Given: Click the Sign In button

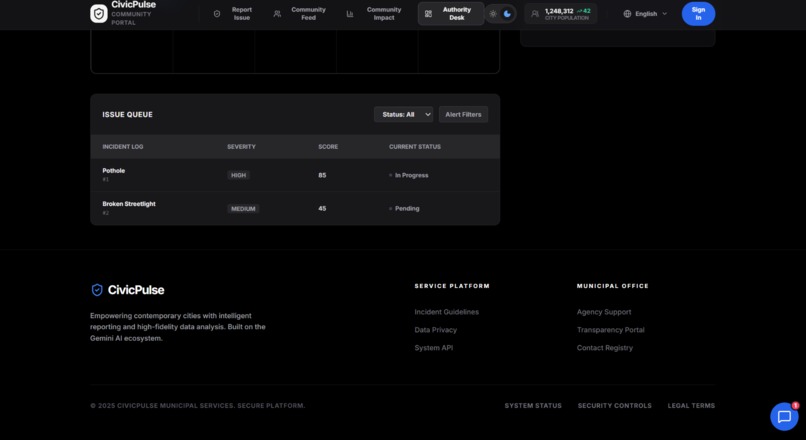Looking at the screenshot, I should (698, 14).
